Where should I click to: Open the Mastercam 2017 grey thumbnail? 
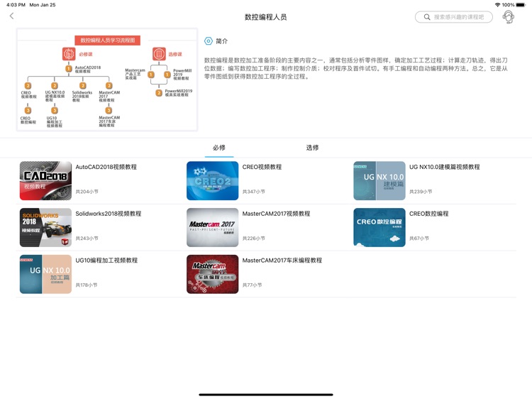tap(212, 227)
